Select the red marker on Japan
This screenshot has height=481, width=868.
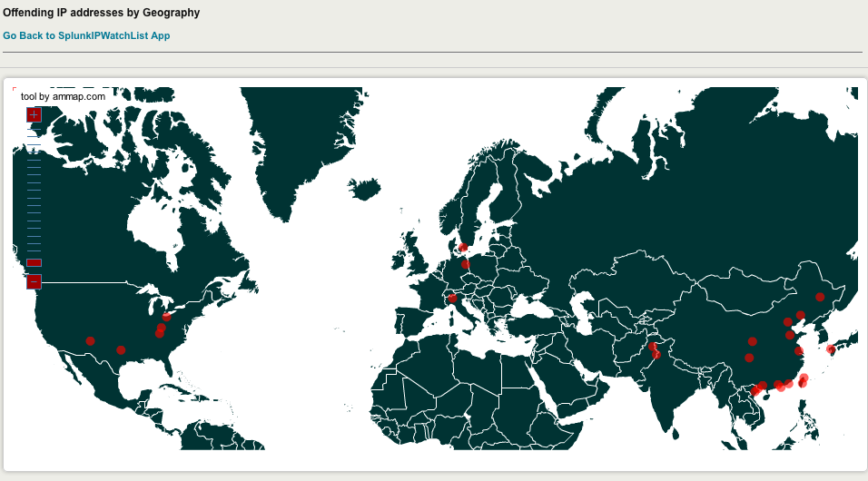[x=831, y=349]
